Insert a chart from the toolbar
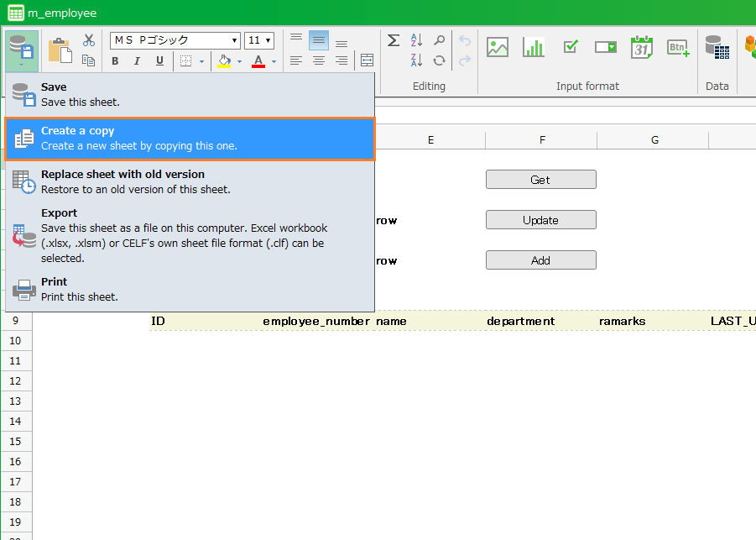 pos(534,48)
